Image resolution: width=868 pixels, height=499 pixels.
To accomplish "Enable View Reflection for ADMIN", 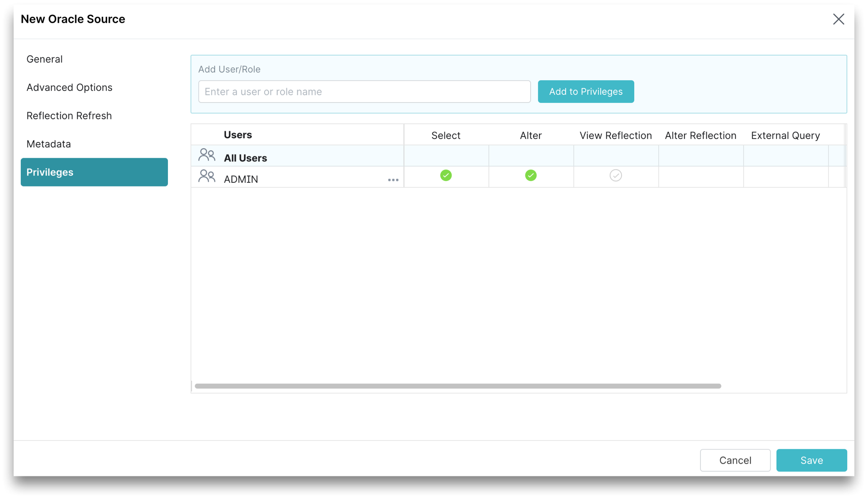I will click(616, 176).
